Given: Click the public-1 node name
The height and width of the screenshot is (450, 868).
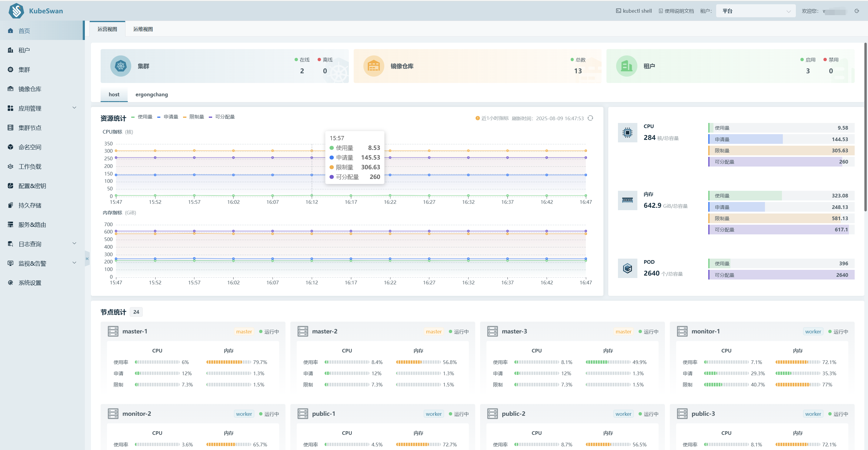Looking at the screenshot, I should pos(323,414).
